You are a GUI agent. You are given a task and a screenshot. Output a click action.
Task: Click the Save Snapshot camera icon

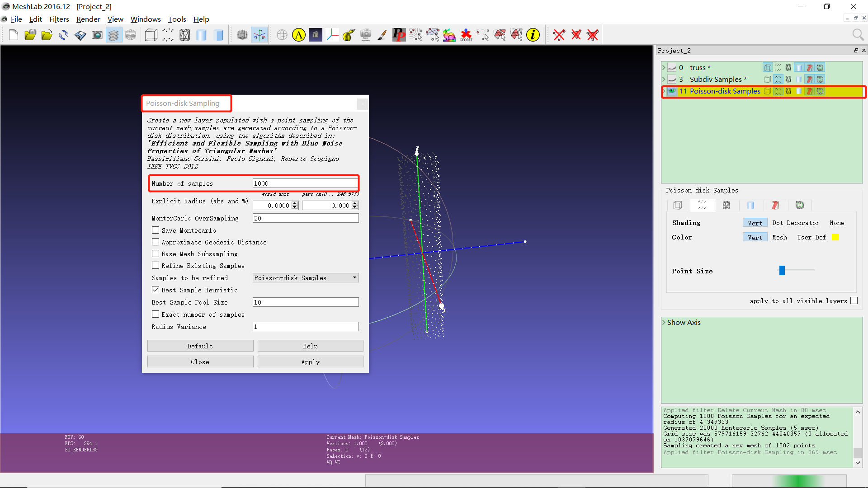pyautogui.click(x=97, y=35)
